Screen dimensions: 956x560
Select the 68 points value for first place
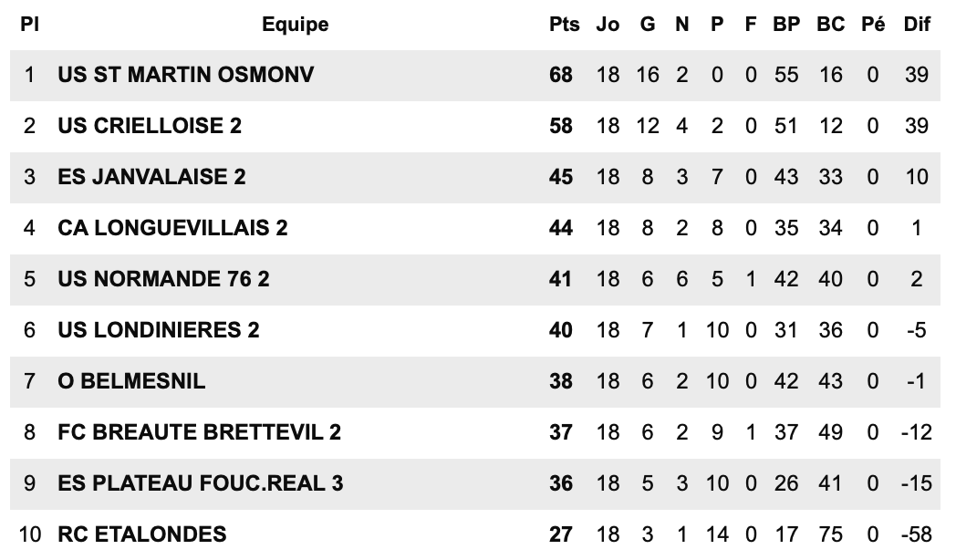[x=561, y=75]
